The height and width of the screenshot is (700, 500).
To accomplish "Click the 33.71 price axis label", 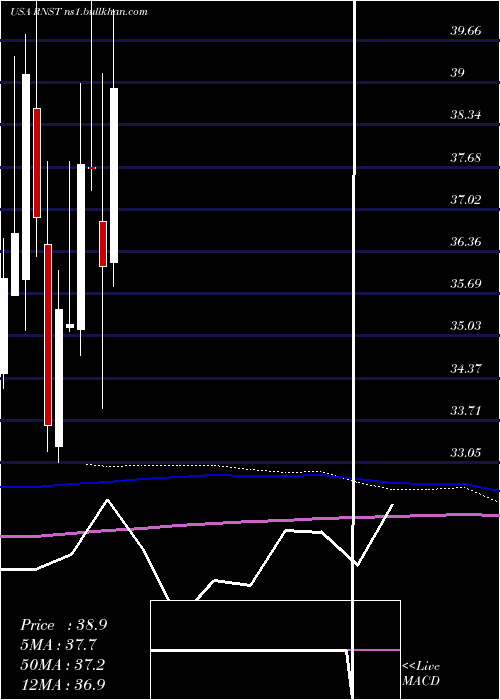I will pyautogui.click(x=466, y=410).
